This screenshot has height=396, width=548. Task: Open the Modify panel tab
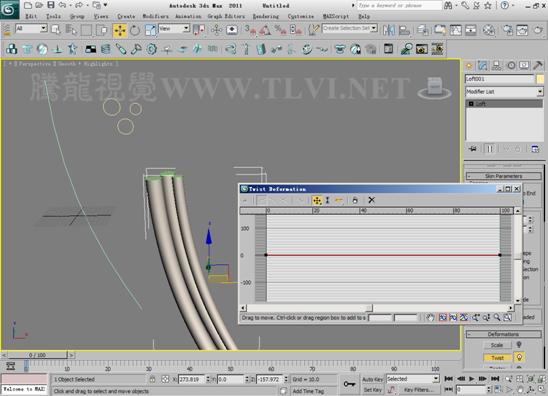[483, 65]
